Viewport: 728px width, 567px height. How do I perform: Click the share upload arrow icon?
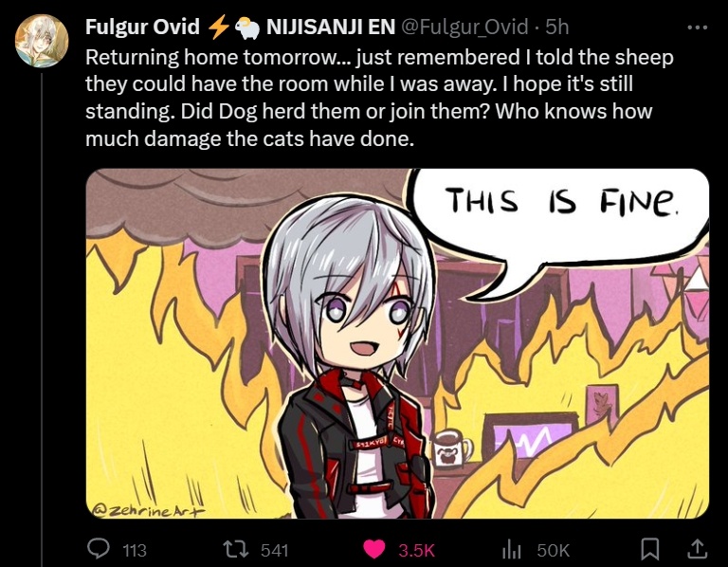click(697, 548)
